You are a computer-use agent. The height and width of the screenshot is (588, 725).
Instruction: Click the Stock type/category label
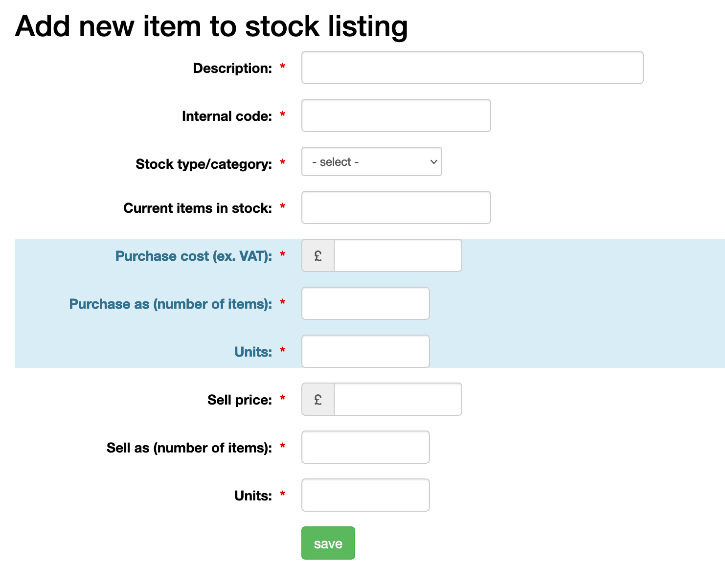coord(204,164)
